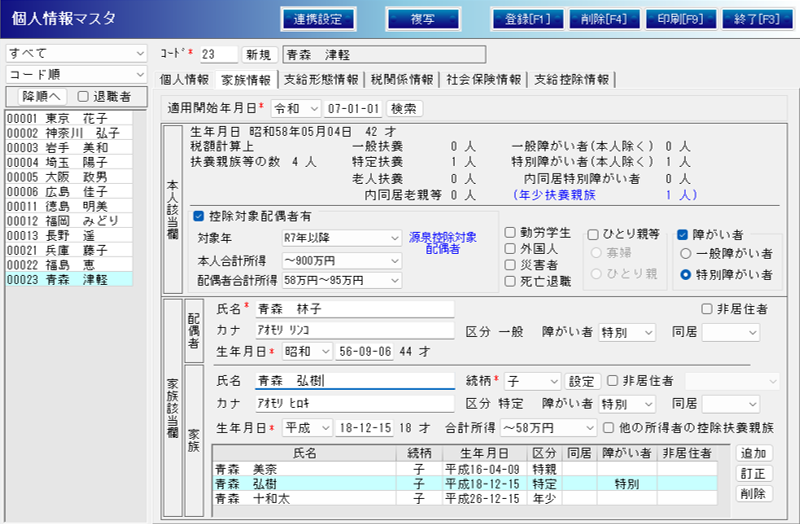Click the start date field 07-01-01
Viewport: 800px width, 524px height.
[x=354, y=109]
